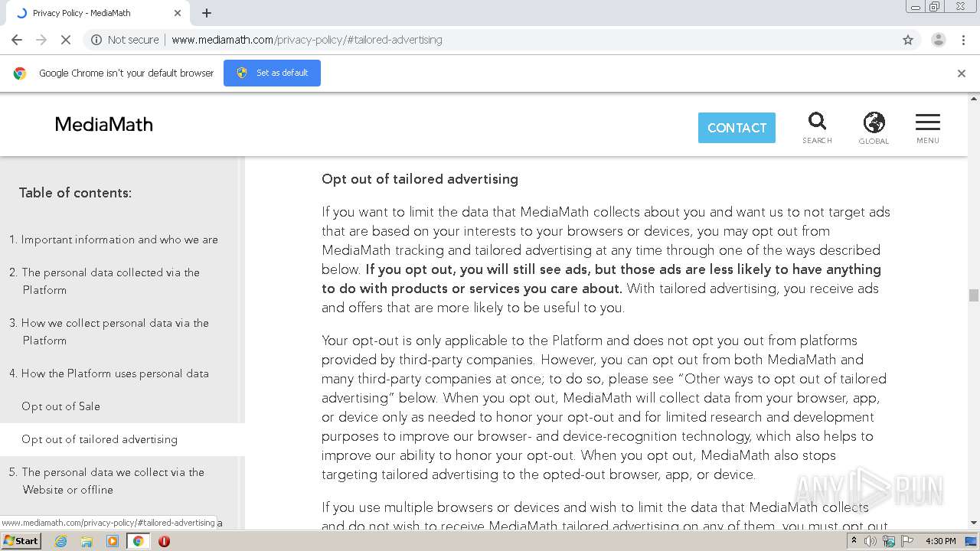The height and width of the screenshot is (551, 980).
Task: Open a new tab with plus button
Action: point(207,13)
